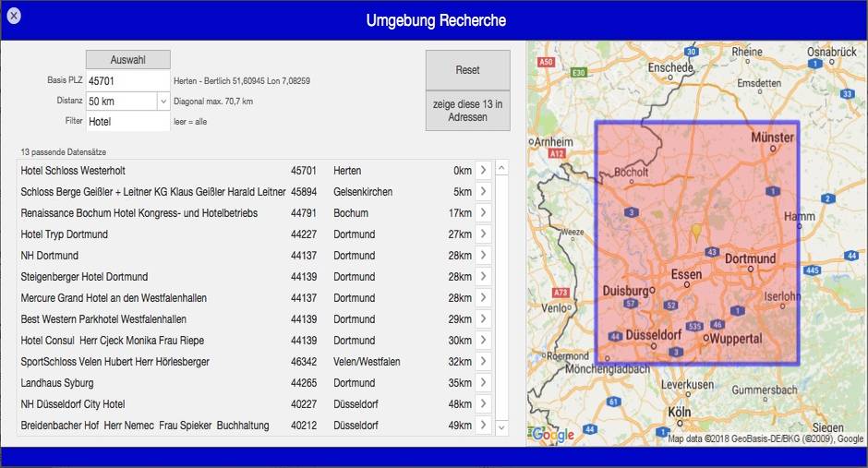Click the Reset button
The image size is (868, 468).
468,70
